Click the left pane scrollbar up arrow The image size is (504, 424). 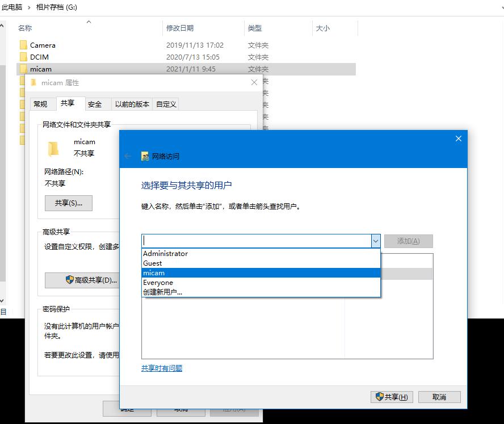point(3,26)
